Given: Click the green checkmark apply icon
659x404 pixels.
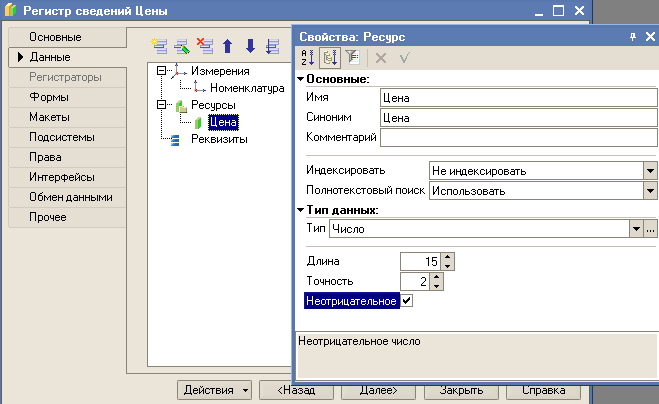Looking at the screenshot, I should pyautogui.click(x=404, y=58).
